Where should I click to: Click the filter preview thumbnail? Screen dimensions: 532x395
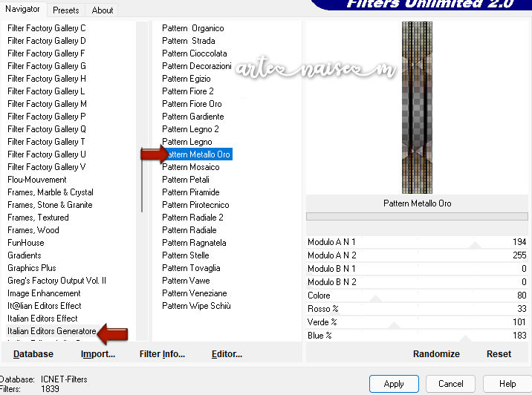coord(417,108)
